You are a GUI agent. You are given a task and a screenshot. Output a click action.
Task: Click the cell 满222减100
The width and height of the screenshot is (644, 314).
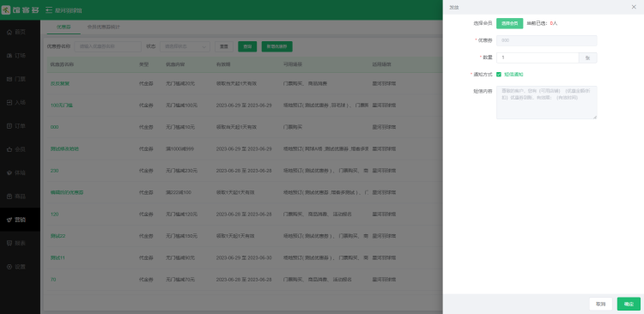[179, 192]
